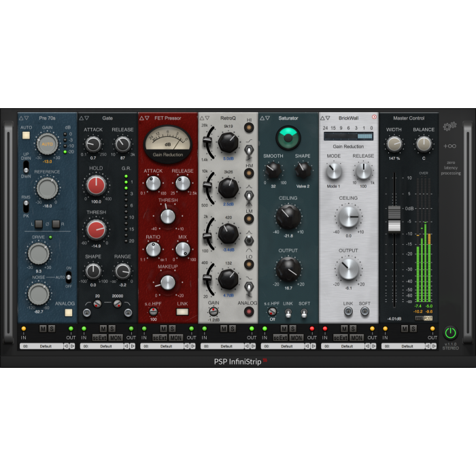Click the Saturator module title
476x476 pixels.
(x=288, y=118)
